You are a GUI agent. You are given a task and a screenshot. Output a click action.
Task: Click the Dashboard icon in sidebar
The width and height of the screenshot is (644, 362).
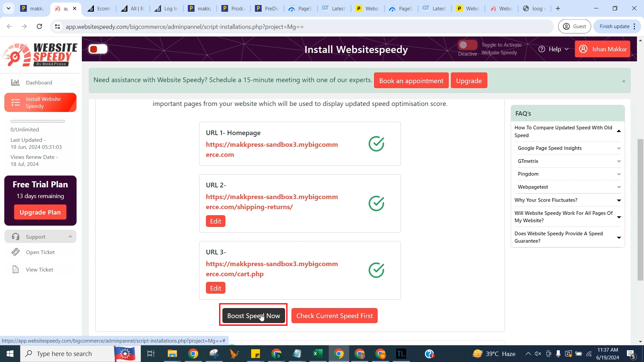(x=15, y=82)
